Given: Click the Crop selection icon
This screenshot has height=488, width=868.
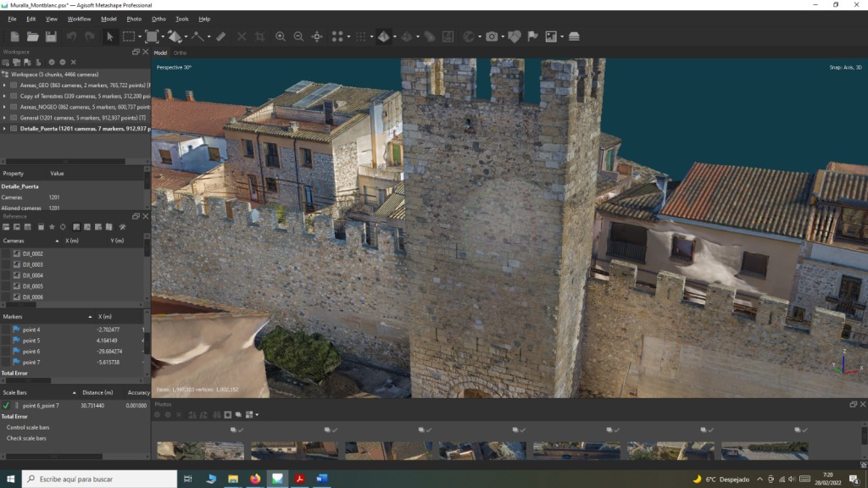Looking at the screenshot, I should click(x=259, y=36).
